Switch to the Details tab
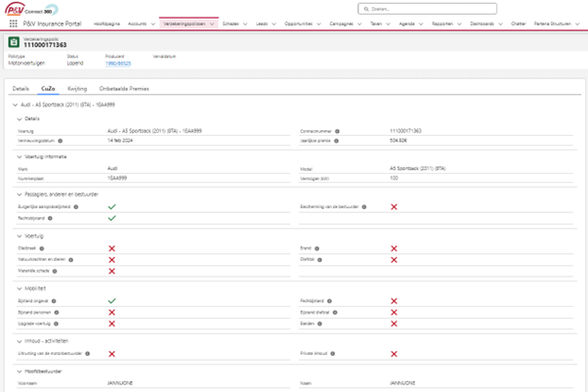588x392 pixels. click(x=21, y=89)
